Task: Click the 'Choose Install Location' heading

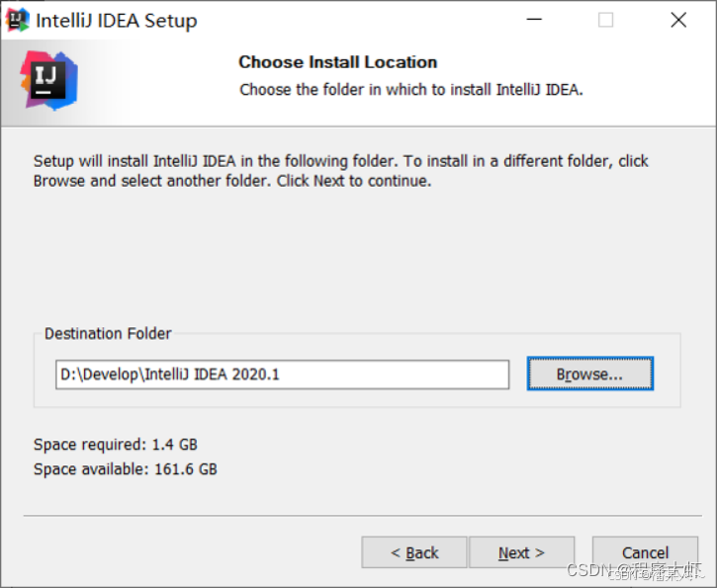Action: coord(338,62)
